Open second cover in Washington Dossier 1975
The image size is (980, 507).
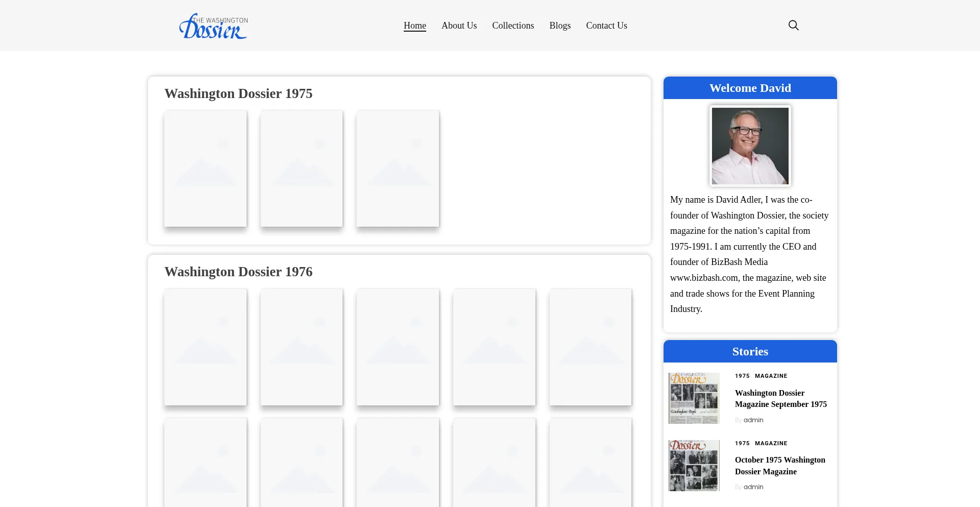point(301,168)
